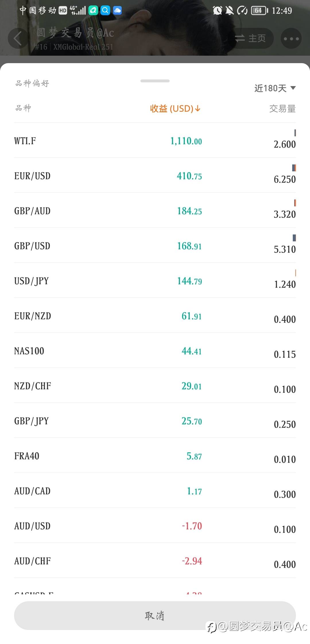Tap the sheet drag handle bar

pyautogui.click(x=155, y=81)
